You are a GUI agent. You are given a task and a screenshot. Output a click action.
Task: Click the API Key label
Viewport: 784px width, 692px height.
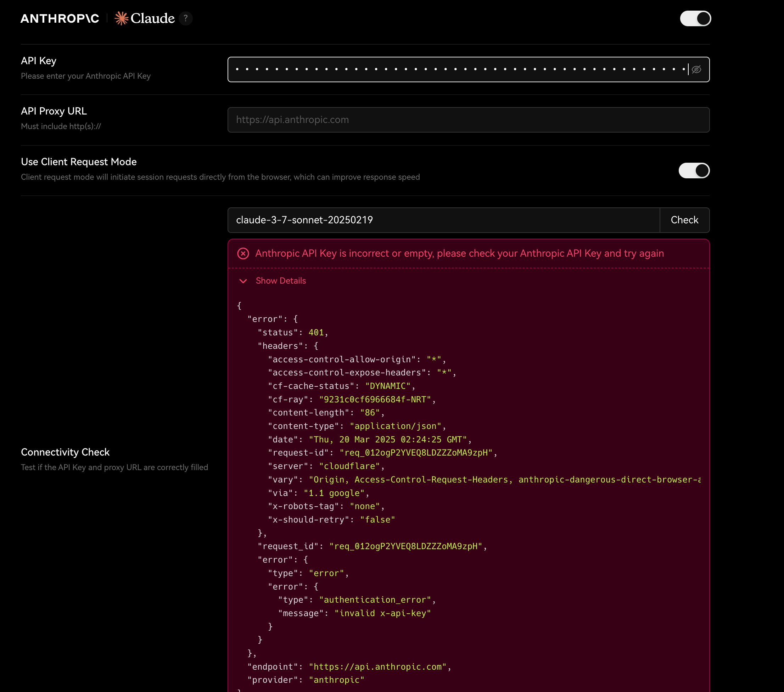[x=38, y=61]
